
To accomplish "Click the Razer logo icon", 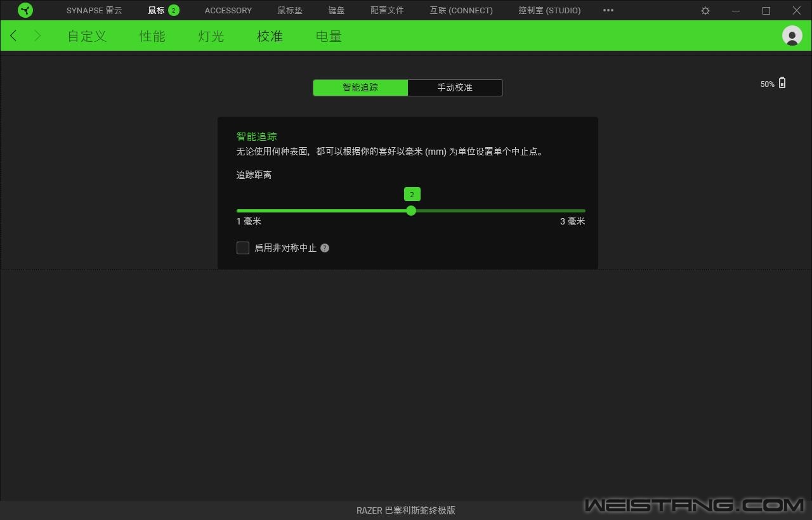I will click(25, 10).
